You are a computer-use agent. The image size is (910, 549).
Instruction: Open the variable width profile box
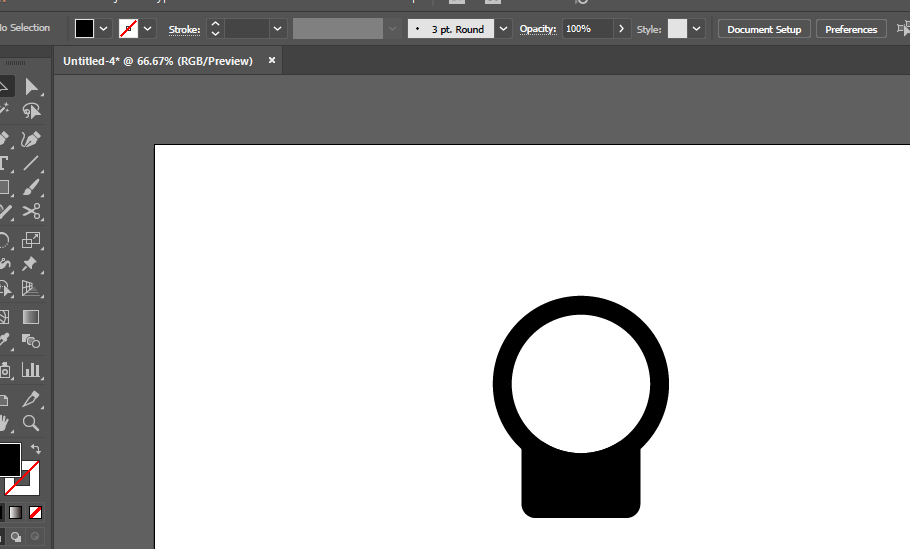pos(346,28)
